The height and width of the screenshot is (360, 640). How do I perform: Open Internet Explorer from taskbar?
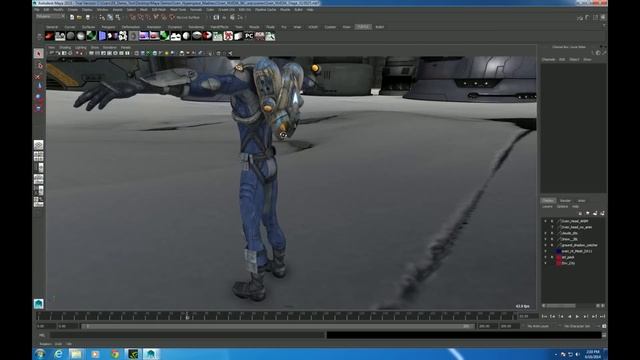(x=58, y=354)
